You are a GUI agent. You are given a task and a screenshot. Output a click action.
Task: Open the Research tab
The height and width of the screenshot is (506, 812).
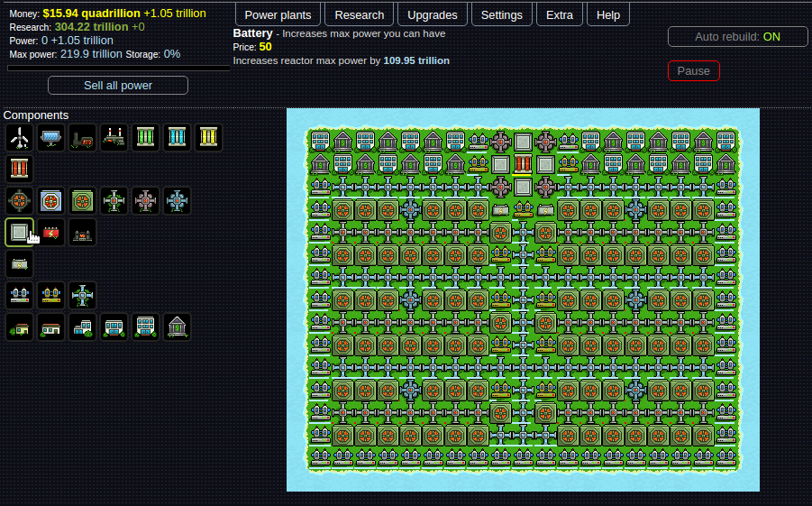pos(360,14)
